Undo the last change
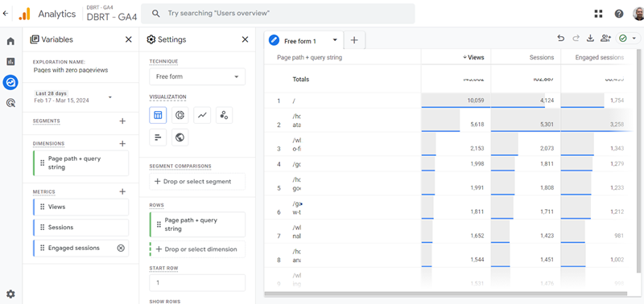Viewport: 644px width, 304px height. click(560, 38)
